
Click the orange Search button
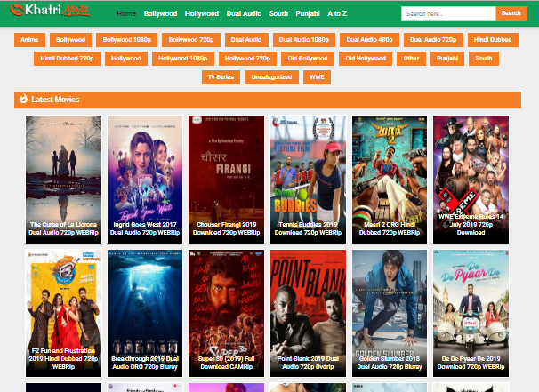point(511,13)
